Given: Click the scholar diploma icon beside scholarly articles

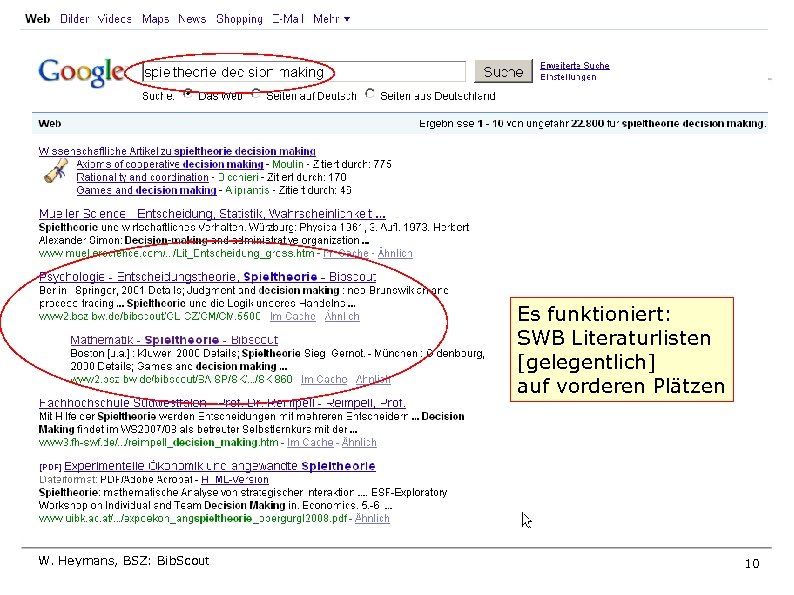Looking at the screenshot, I should click(x=56, y=171).
